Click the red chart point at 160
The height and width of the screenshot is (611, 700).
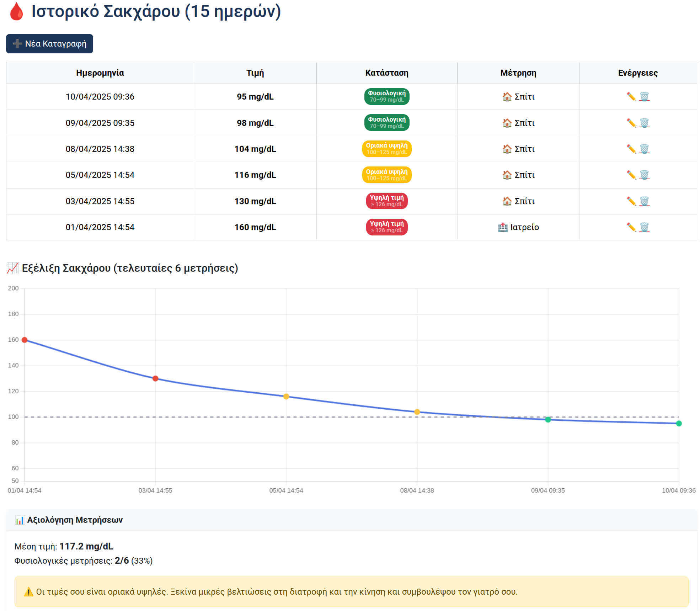[25, 340]
